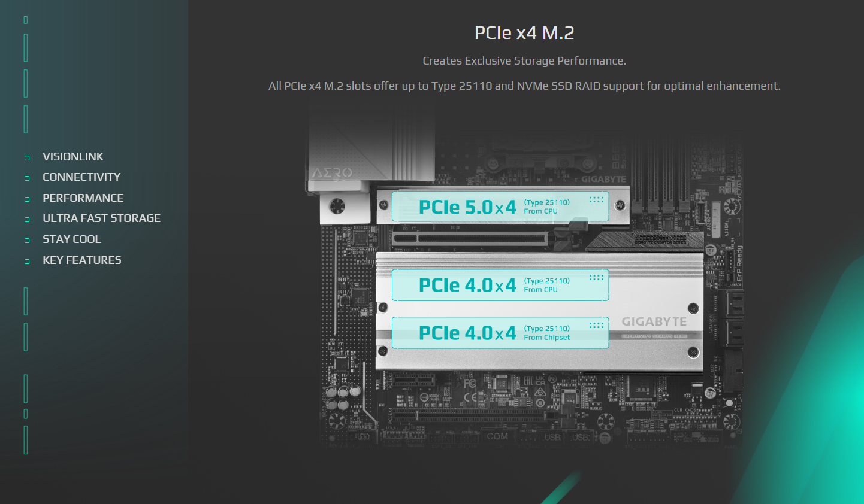This screenshot has height=504, width=864.
Task: Click the dotted grid icon on PCIe 4.0x4 From CPU label
Action: coord(596,277)
